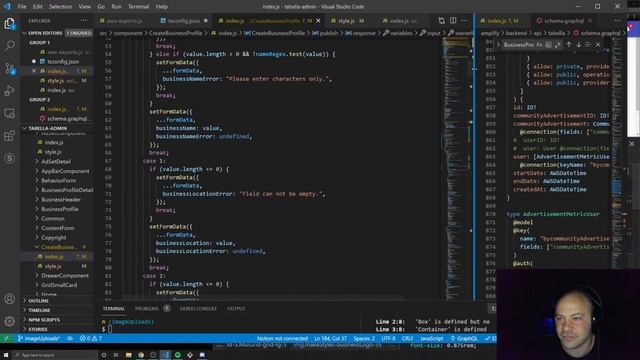Expand replace in find widget
The height and width of the screenshot is (360, 640).
click(498, 44)
